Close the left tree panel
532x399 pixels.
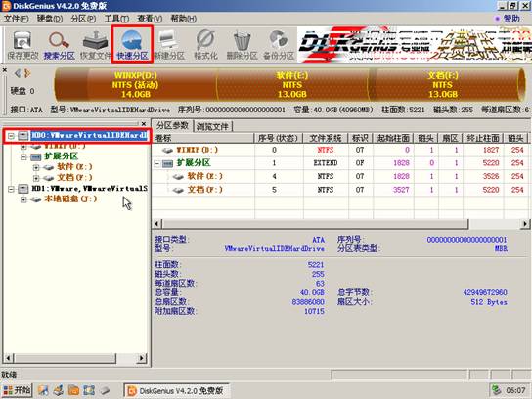(x=144, y=124)
